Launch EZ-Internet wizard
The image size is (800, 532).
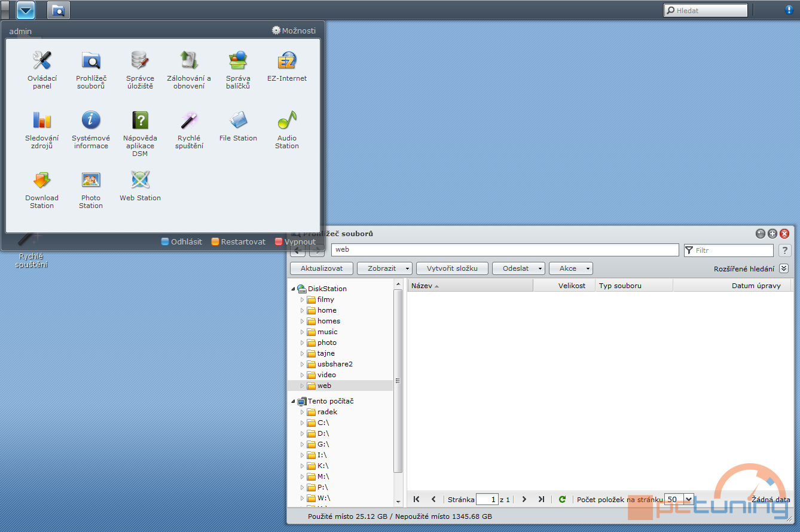[287, 66]
